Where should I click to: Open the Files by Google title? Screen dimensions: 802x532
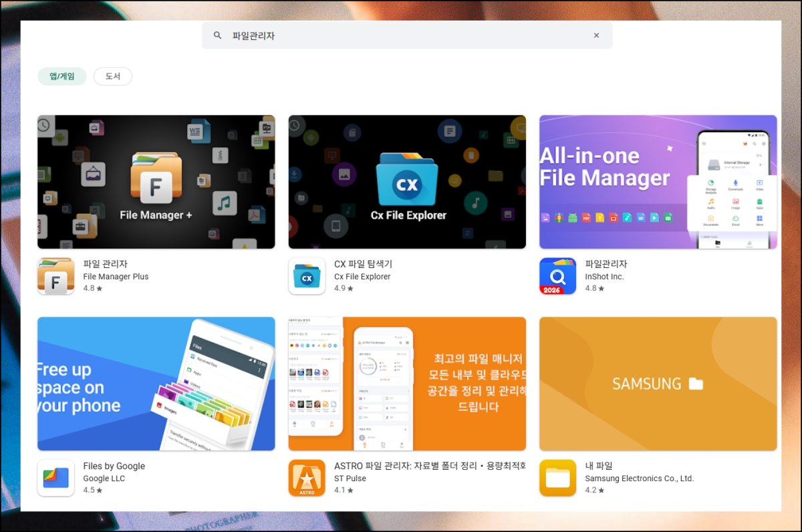click(x=114, y=466)
